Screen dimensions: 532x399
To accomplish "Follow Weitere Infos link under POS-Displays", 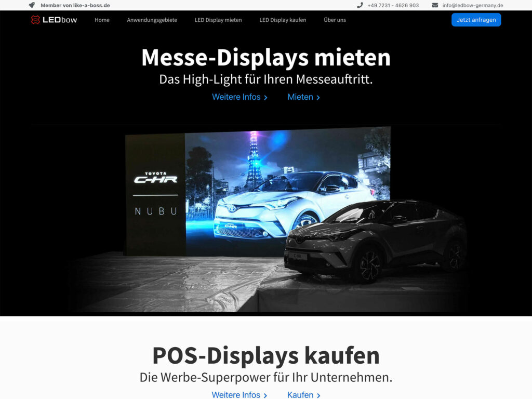I will point(239,395).
